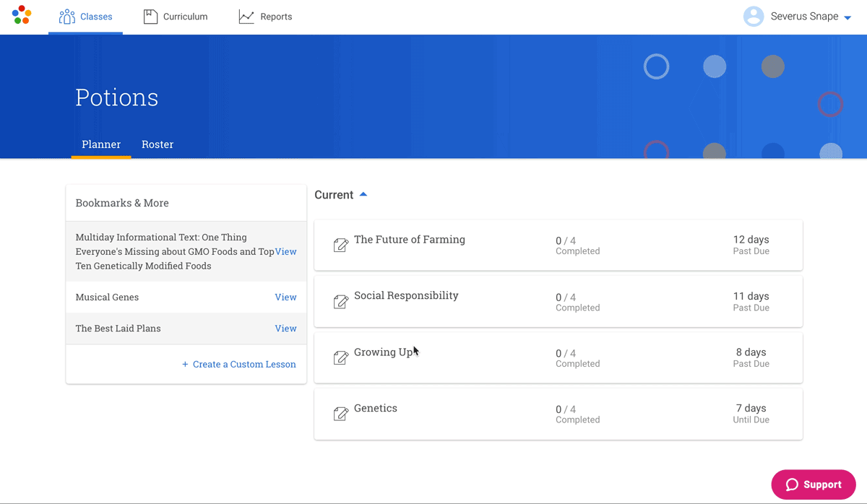Image resolution: width=867 pixels, height=504 pixels.
Task: Click Growing Up 0 / 4 Completed
Action: pyautogui.click(x=577, y=358)
